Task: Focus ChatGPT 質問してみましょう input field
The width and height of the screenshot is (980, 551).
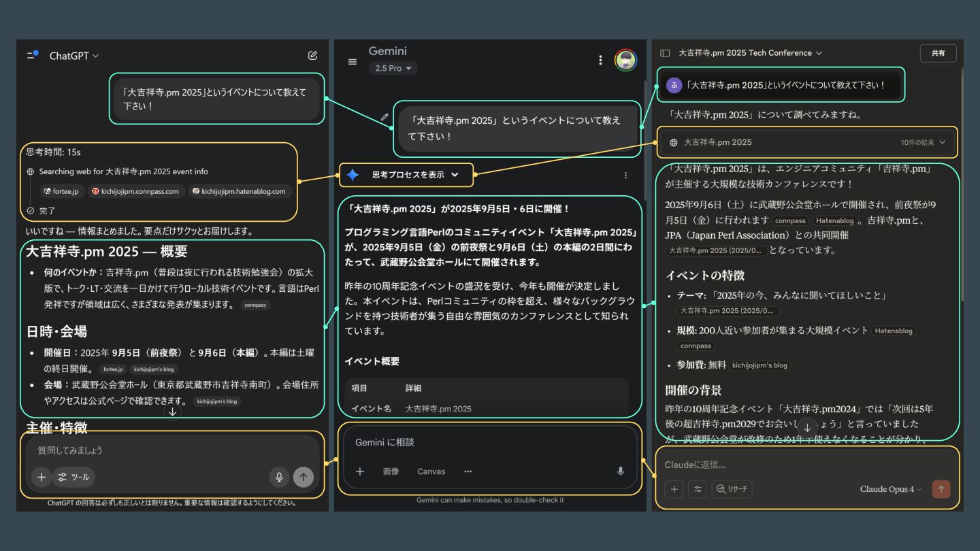Action: (171, 450)
